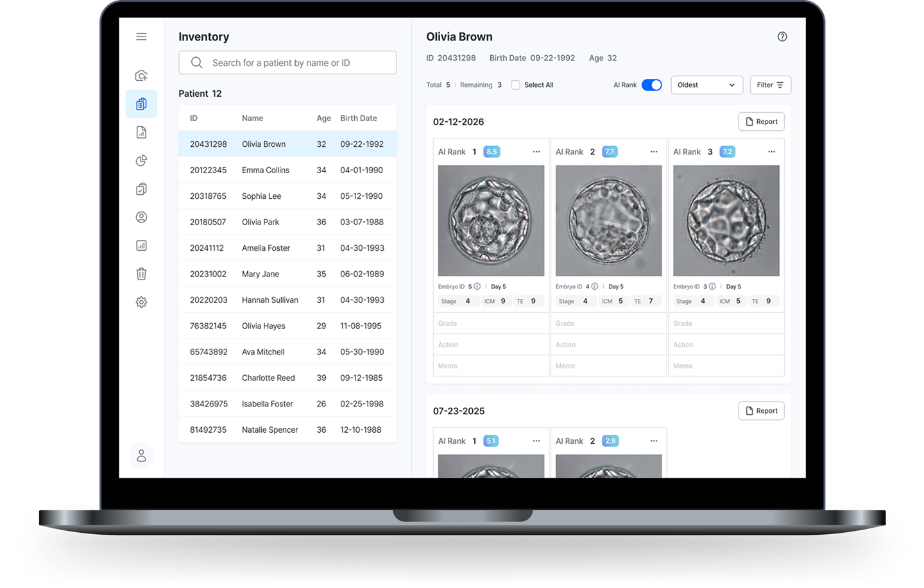Open the user profile avatar icon
This screenshot has height=588, width=924.
pyautogui.click(x=141, y=456)
